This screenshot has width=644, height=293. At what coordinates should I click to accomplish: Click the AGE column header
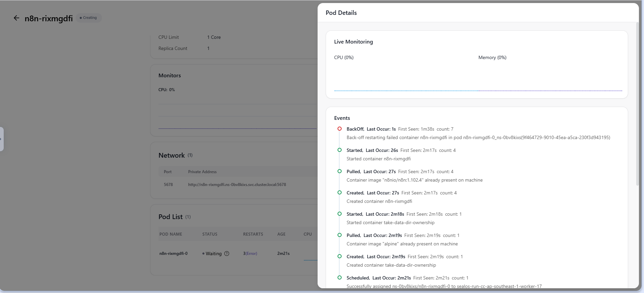pyautogui.click(x=281, y=234)
